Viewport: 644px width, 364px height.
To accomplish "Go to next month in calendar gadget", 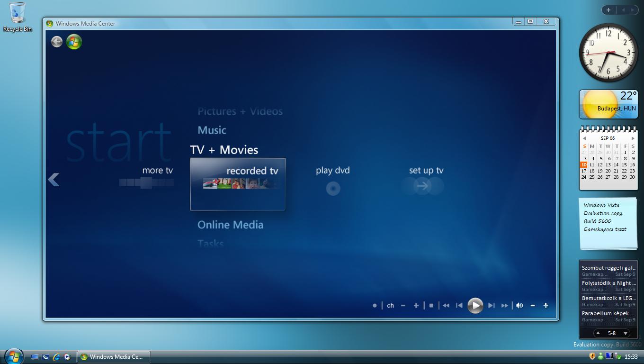I will click(633, 138).
